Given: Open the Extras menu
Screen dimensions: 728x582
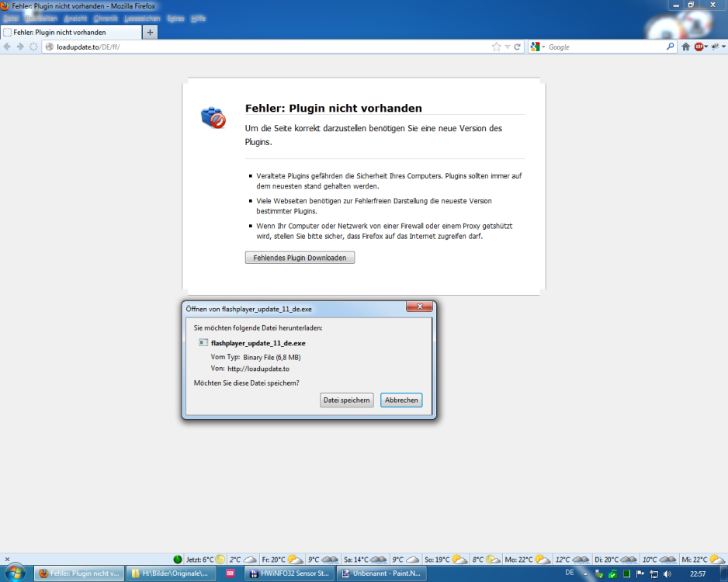Looking at the screenshot, I should [175, 19].
